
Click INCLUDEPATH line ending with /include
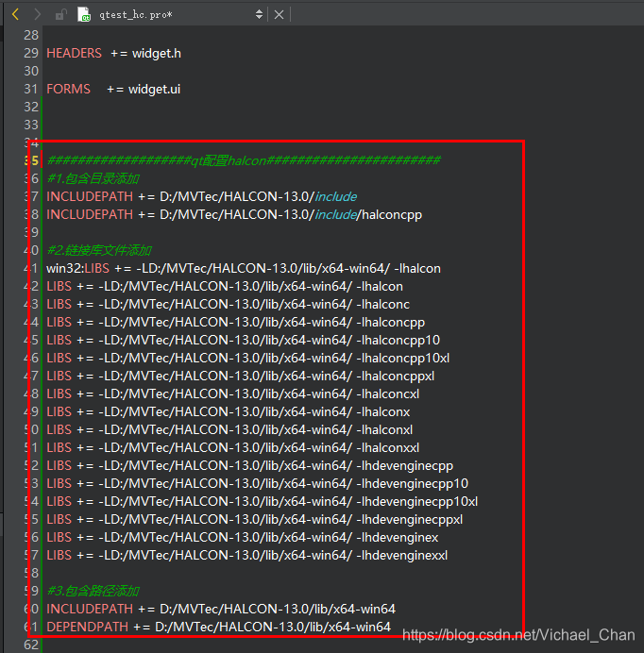[202, 196]
